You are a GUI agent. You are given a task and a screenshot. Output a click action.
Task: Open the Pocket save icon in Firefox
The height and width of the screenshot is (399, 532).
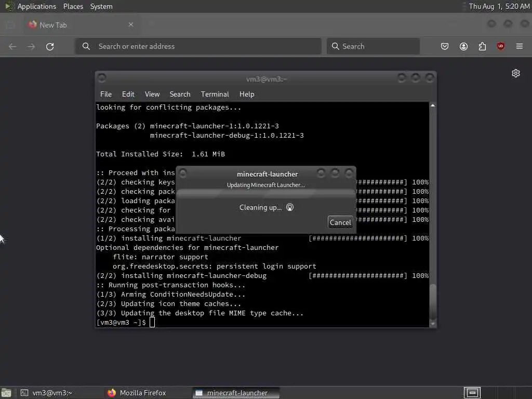[x=445, y=46]
